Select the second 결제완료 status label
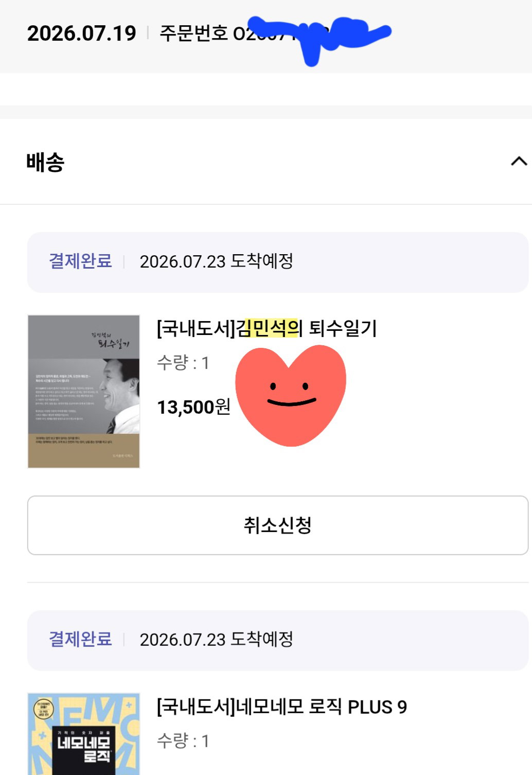The image size is (532, 775). pos(80,639)
